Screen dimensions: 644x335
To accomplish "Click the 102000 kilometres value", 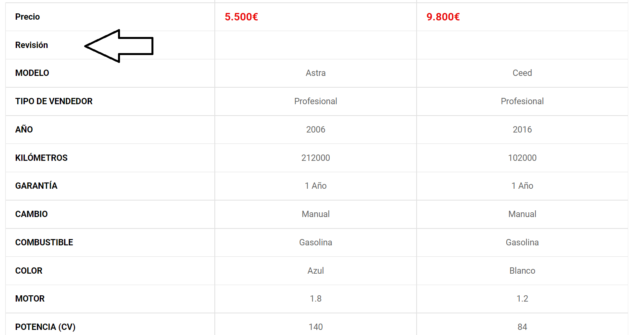I will click(x=522, y=158).
